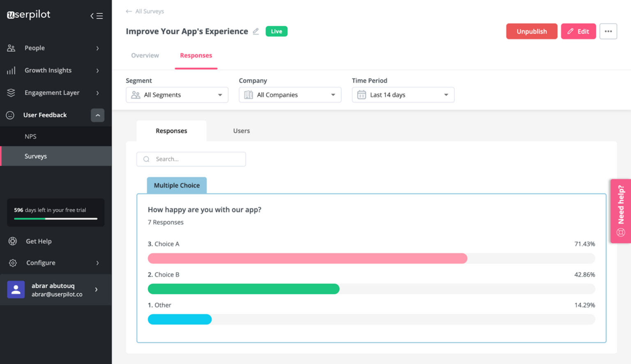Open the ellipsis menu beside Edit
This screenshot has height=364, width=631.
click(x=608, y=31)
